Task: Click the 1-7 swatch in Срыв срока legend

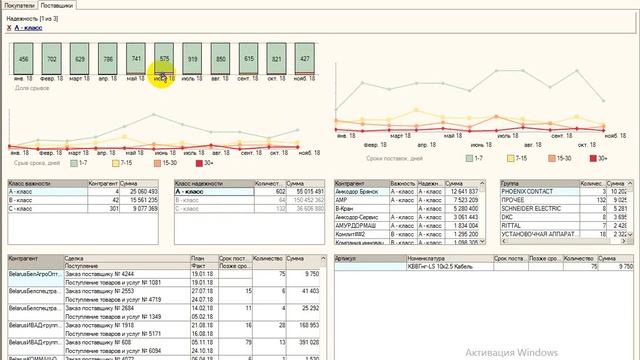Action: 74,163
